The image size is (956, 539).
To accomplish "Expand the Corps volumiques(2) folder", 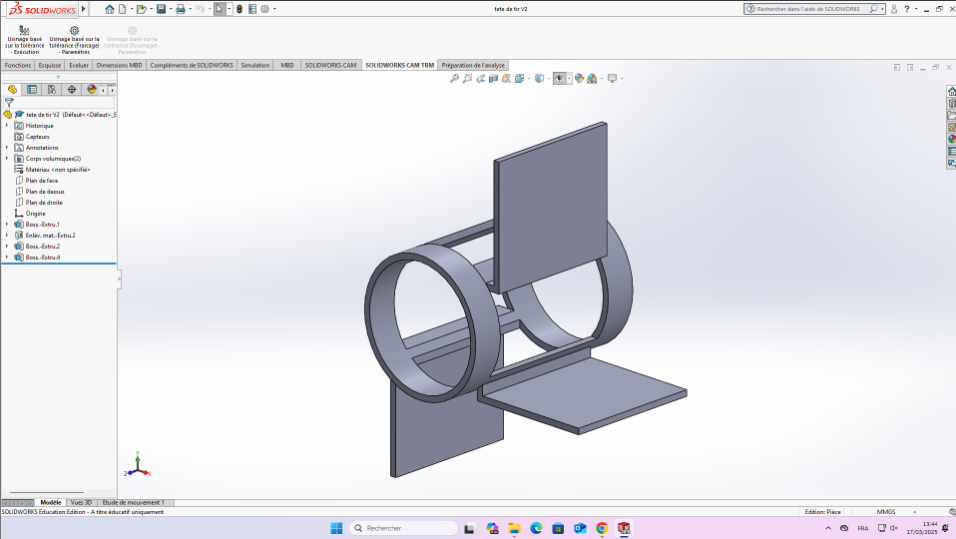I will pyautogui.click(x=7, y=159).
